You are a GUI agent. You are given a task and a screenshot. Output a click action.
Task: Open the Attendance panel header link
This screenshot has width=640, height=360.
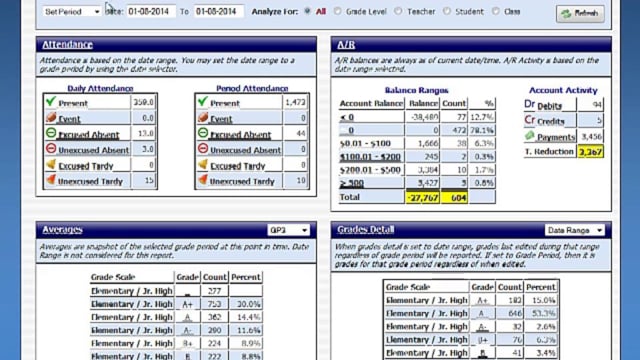click(67, 44)
